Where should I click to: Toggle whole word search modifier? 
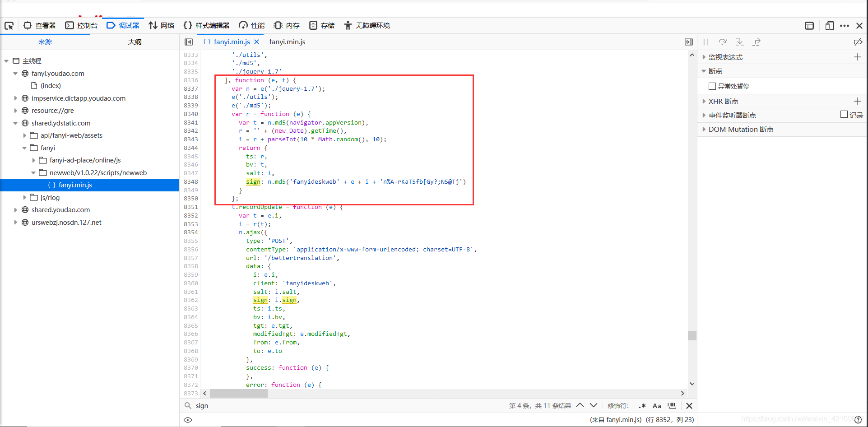click(x=672, y=406)
